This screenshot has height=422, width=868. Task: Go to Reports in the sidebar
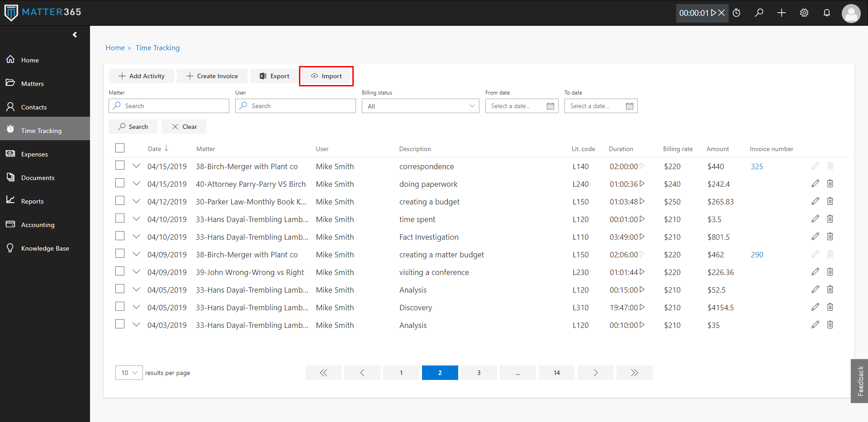pyautogui.click(x=32, y=201)
